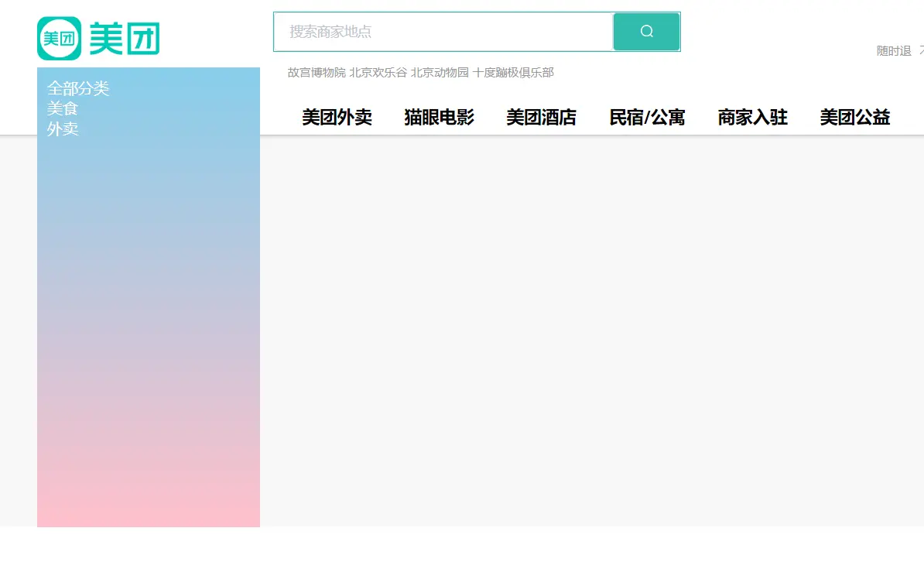
Task: Open the 十度蹦极俱乐部 hot search link
Action: pyautogui.click(x=513, y=73)
